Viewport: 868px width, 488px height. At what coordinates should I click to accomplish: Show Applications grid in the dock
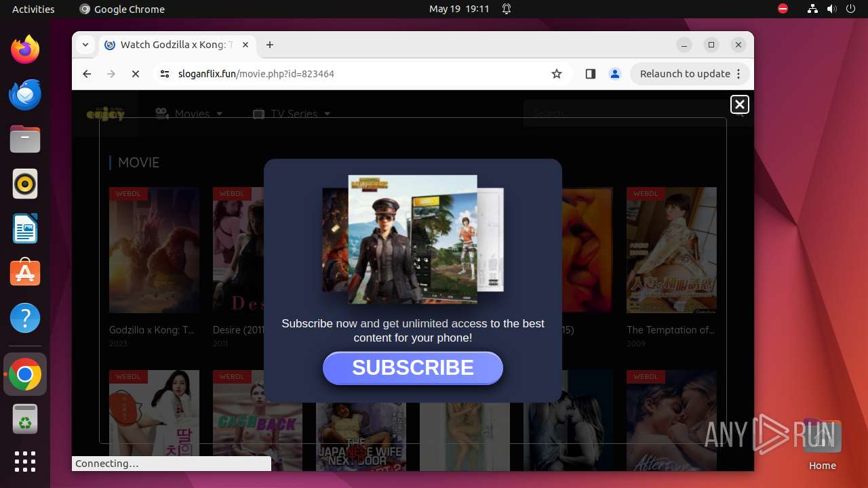click(x=25, y=462)
